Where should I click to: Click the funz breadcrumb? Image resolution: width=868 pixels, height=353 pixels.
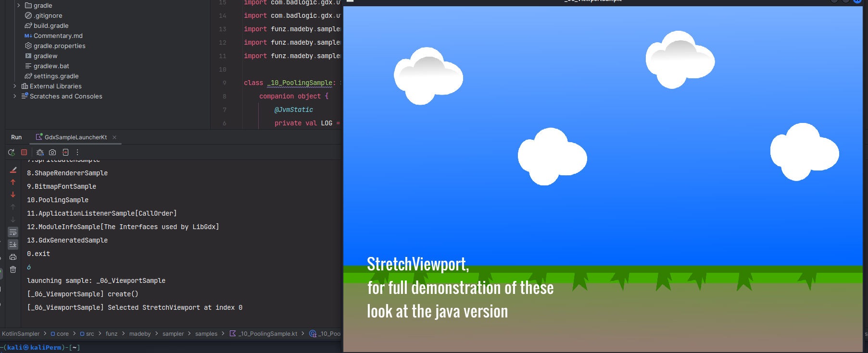pos(112,334)
